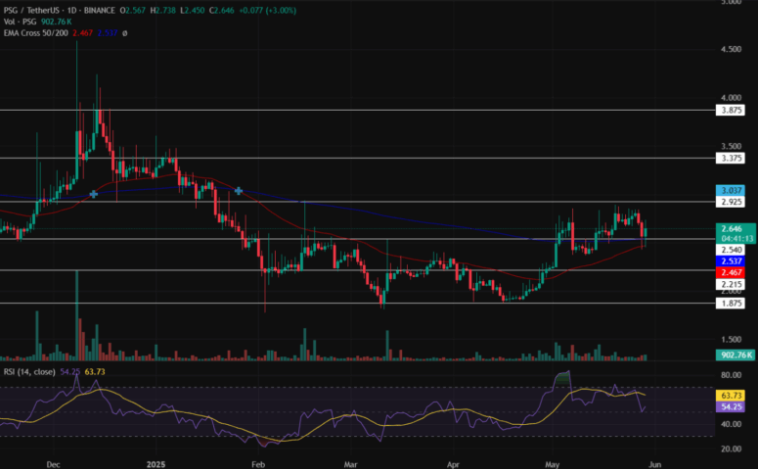Click the +0.077 (+3.00%) change value
Viewport: 758px width, 469px height.
coord(268,10)
